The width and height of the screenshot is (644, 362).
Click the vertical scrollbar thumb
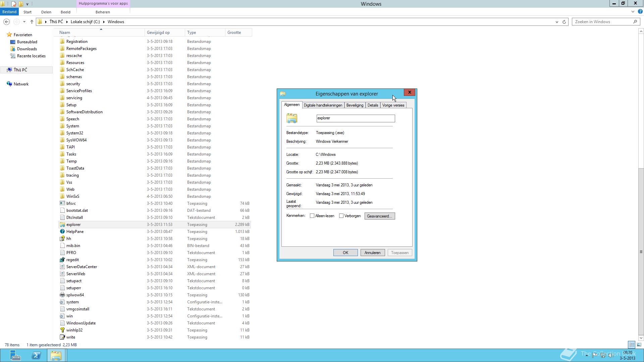click(641, 252)
